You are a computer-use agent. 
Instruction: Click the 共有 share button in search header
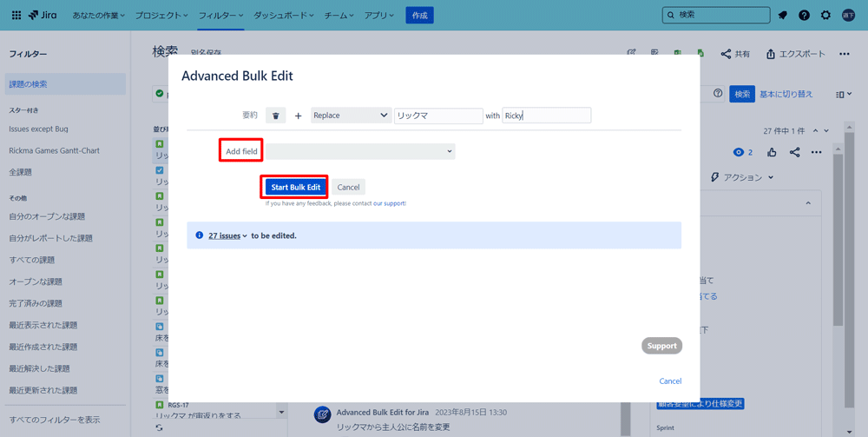pyautogui.click(x=735, y=54)
